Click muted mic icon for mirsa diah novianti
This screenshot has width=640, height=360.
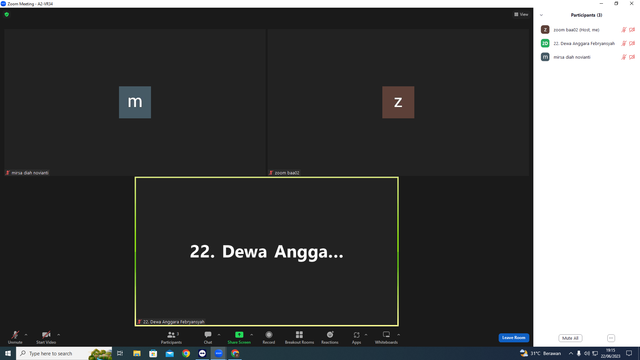pos(624,57)
